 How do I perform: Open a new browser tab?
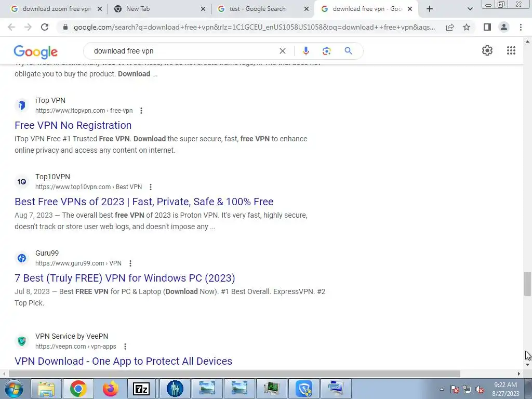point(430,9)
